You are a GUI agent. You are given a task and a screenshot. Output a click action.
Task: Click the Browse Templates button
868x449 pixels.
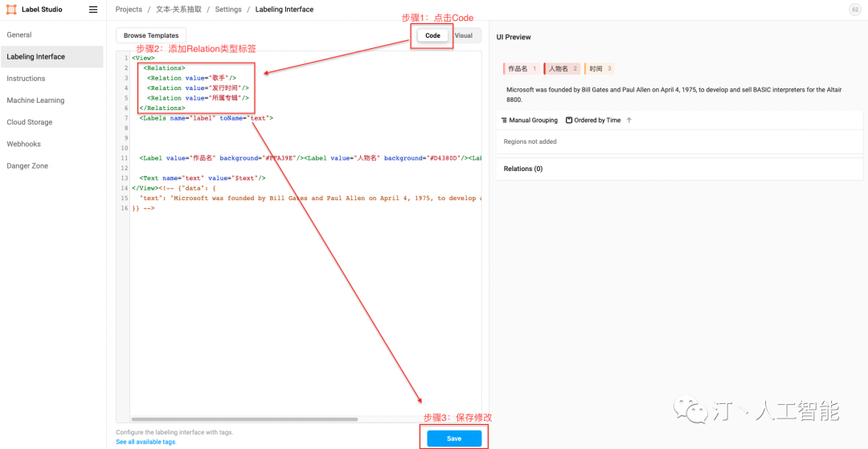(151, 35)
